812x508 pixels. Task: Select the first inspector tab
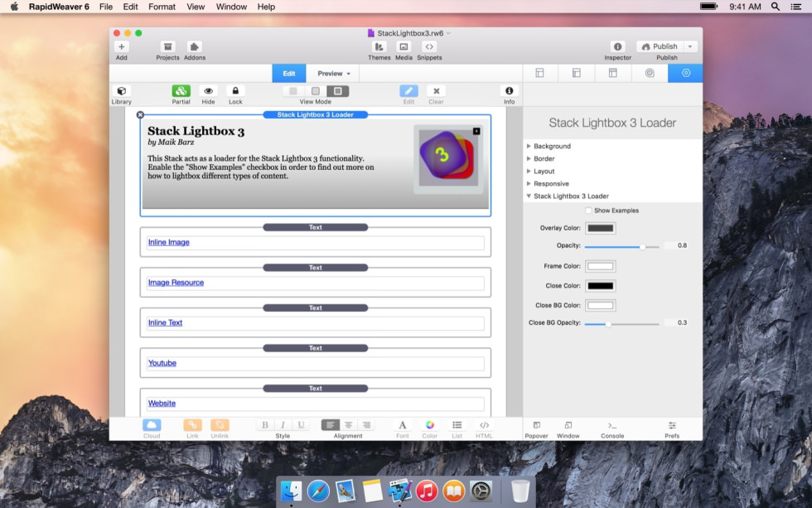click(x=539, y=73)
